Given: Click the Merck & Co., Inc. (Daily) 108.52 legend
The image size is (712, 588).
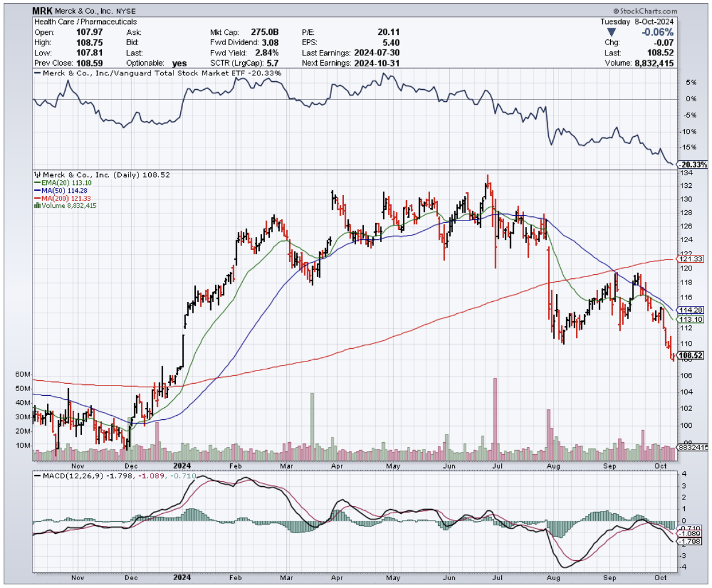Looking at the screenshot, I should coord(106,175).
